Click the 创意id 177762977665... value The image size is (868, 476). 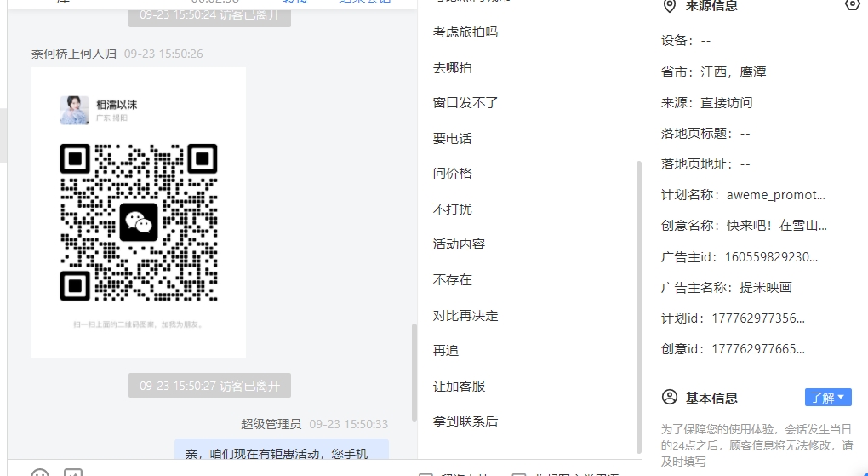758,349
